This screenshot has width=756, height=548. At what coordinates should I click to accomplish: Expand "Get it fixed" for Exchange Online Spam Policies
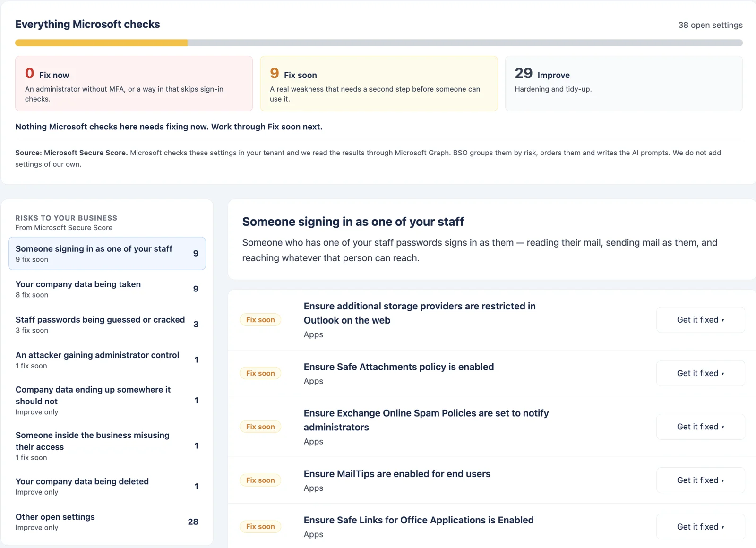click(x=700, y=427)
